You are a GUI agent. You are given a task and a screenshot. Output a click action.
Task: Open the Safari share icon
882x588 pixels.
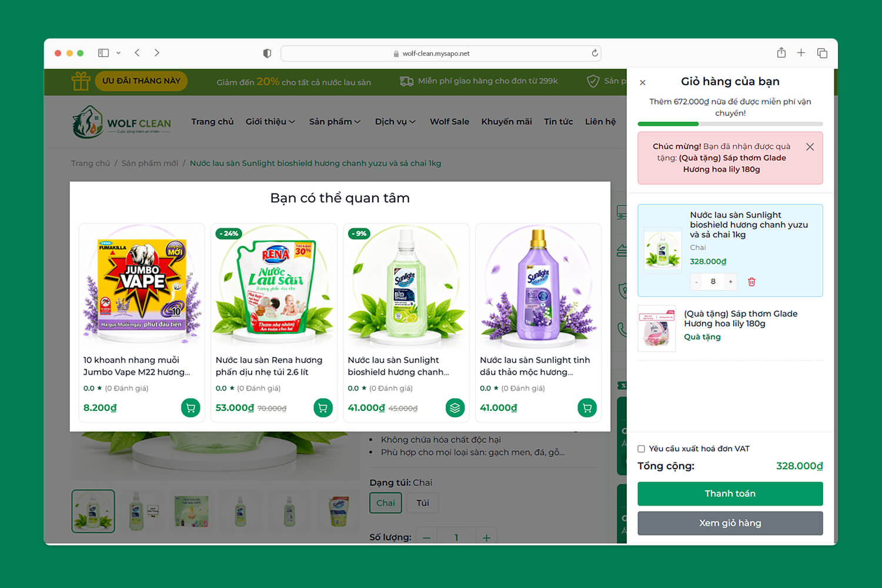tap(781, 52)
